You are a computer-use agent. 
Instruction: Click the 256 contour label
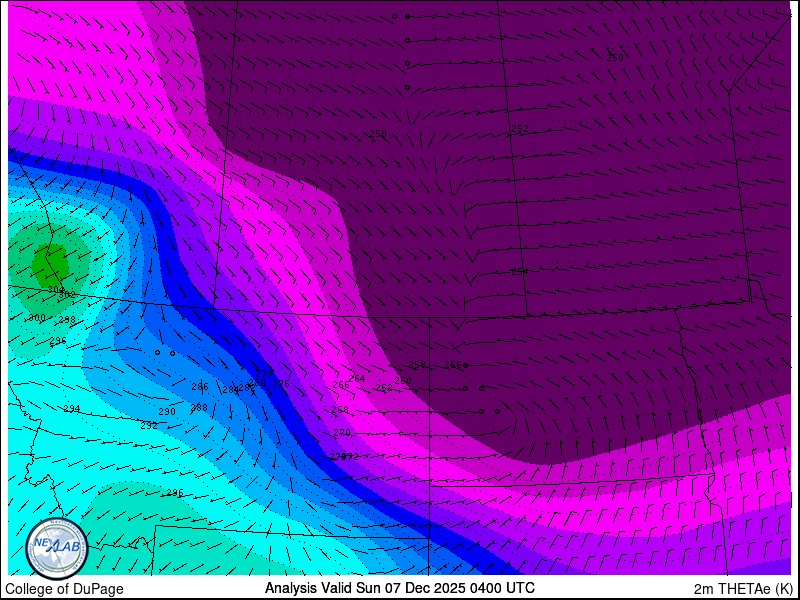tap(453, 365)
